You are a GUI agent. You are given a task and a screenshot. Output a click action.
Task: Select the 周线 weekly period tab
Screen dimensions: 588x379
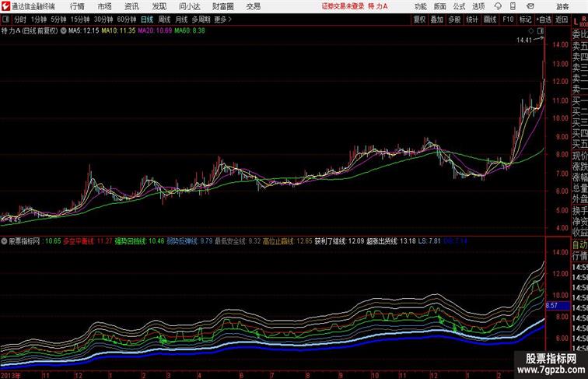pyautogui.click(x=164, y=19)
